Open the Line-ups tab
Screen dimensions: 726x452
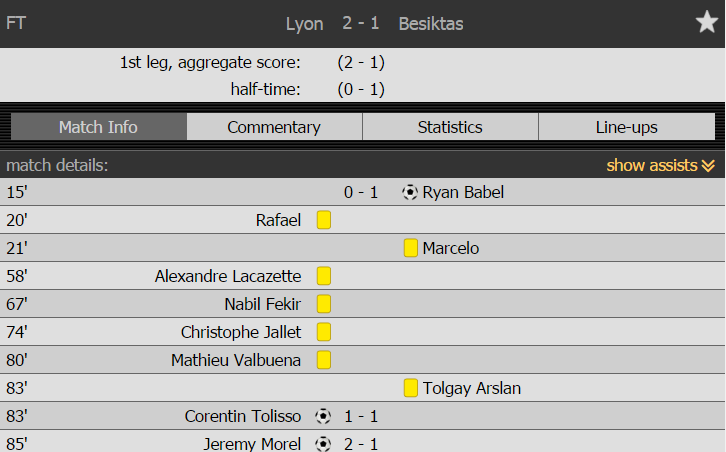tap(626, 126)
